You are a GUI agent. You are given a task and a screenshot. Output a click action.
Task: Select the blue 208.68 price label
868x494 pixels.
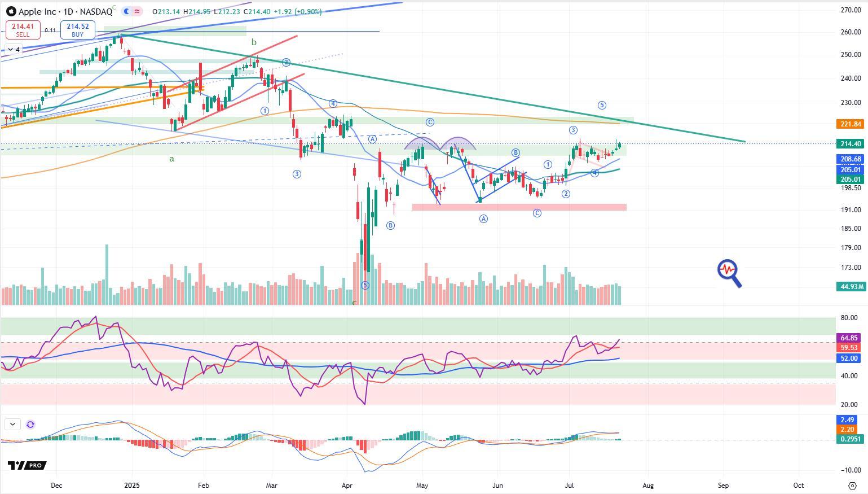pyautogui.click(x=851, y=159)
